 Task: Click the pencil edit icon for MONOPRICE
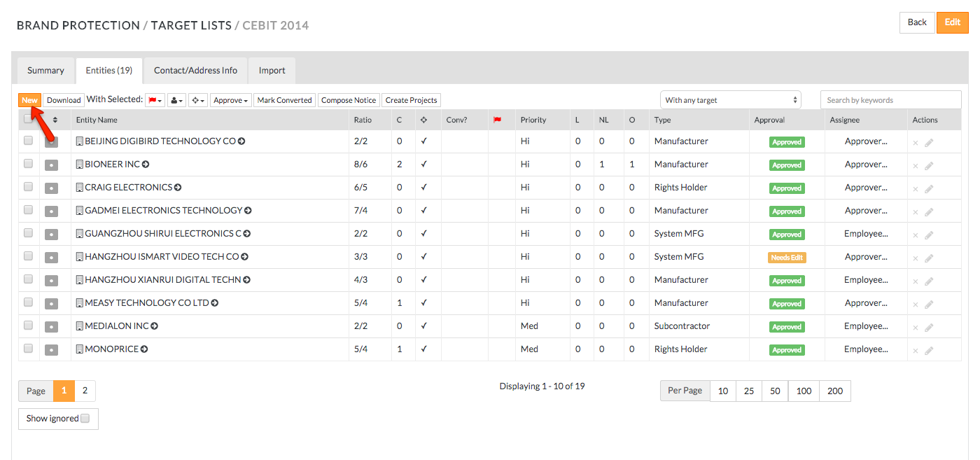coord(929,350)
